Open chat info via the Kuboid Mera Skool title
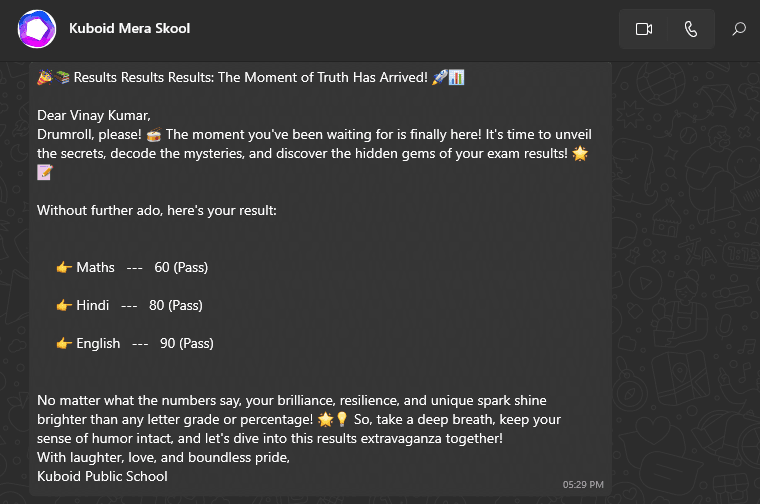The height and width of the screenshot is (504, 760). pyautogui.click(x=129, y=28)
